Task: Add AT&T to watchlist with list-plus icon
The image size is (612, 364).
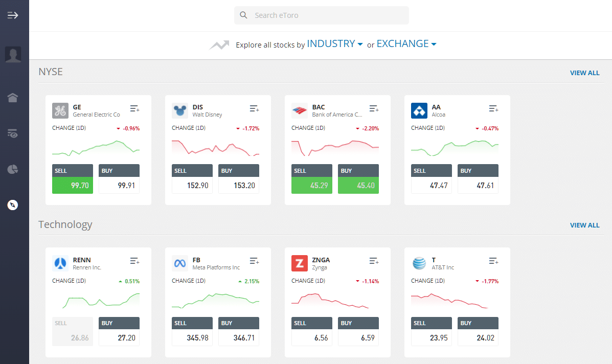Action: (x=494, y=261)
